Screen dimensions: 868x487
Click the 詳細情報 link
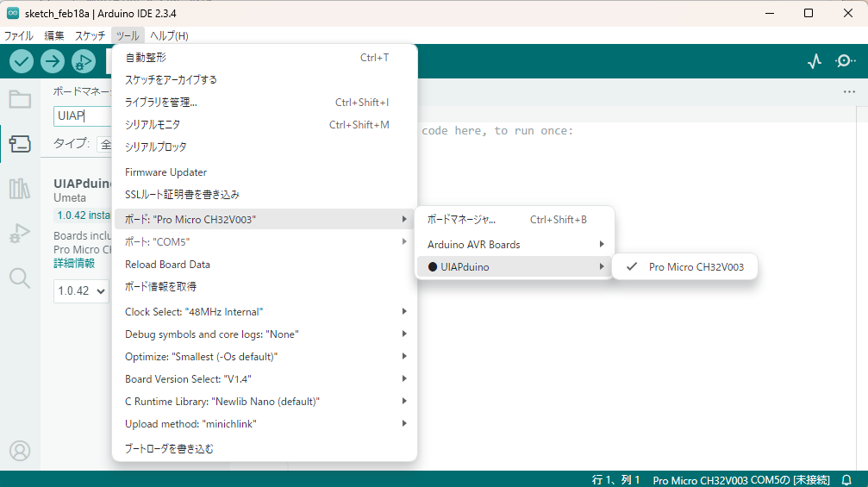(74, 263)
